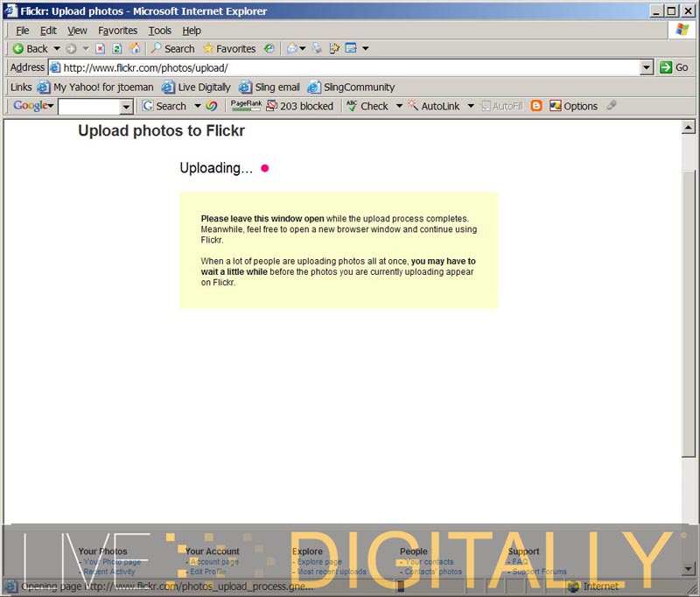This screenshot has height=597, width=700.
Task: Click the Blogger icon in Google toolbar
Action: (536, 106)
